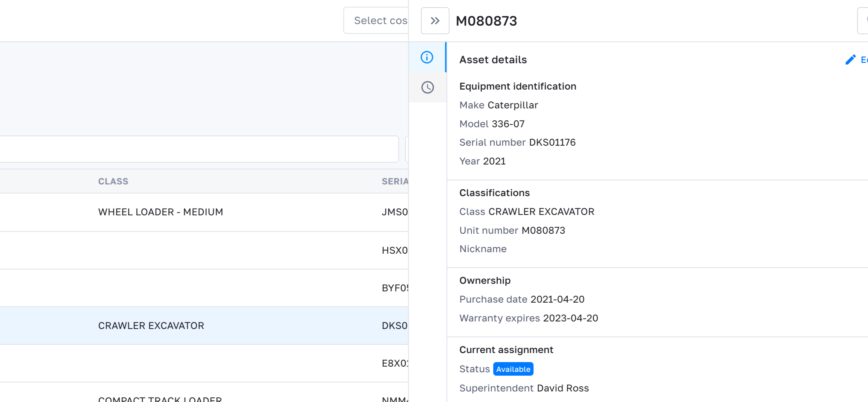Screen dimensions: 868x402
Task: Click the warranty expires date 2023-04-20
Action: [x=570, y=318]
